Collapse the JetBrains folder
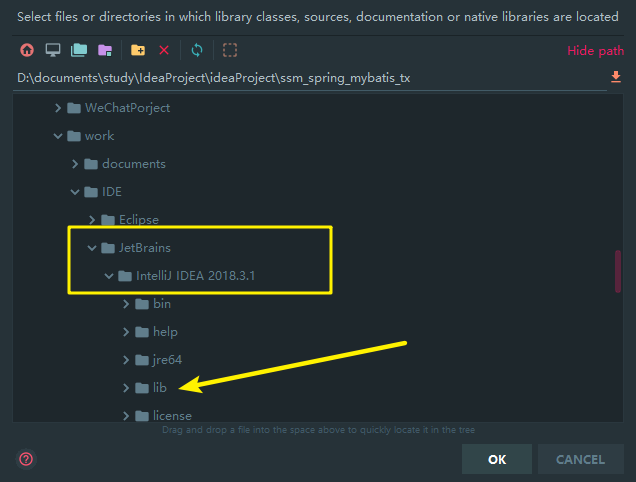The image size is (636, 482). tap(92, 248)
